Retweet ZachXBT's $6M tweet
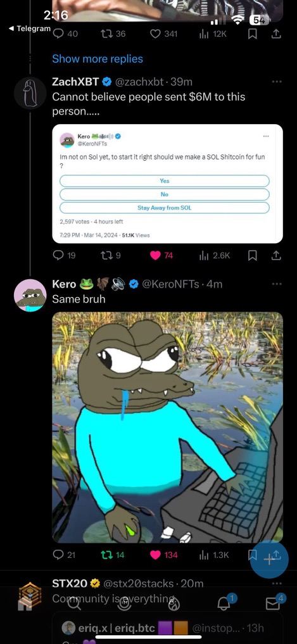The width and height of the screenshot is (297, 644). (106, 255)
